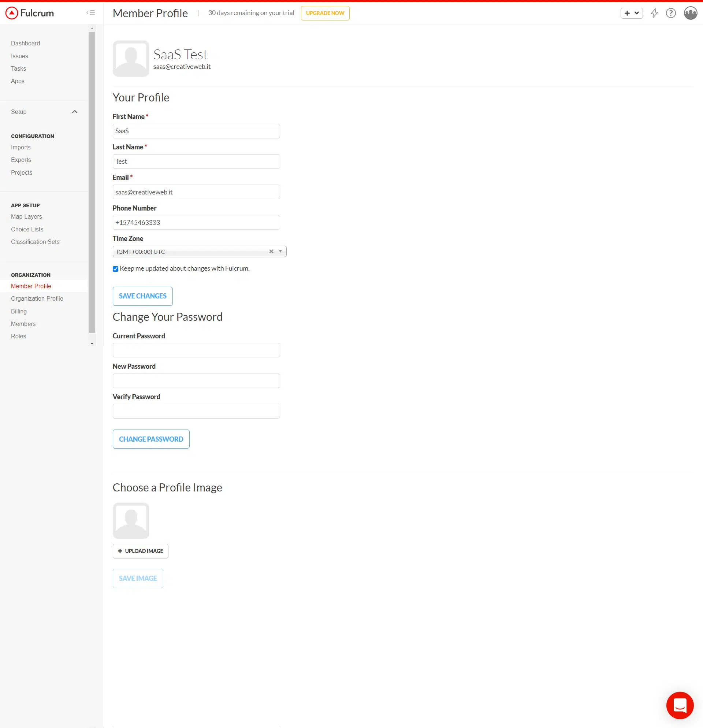The image size is (703, 728).
Task: Open the user avatar menu in header
Action: pyautogui.click(x=690, y=14)
